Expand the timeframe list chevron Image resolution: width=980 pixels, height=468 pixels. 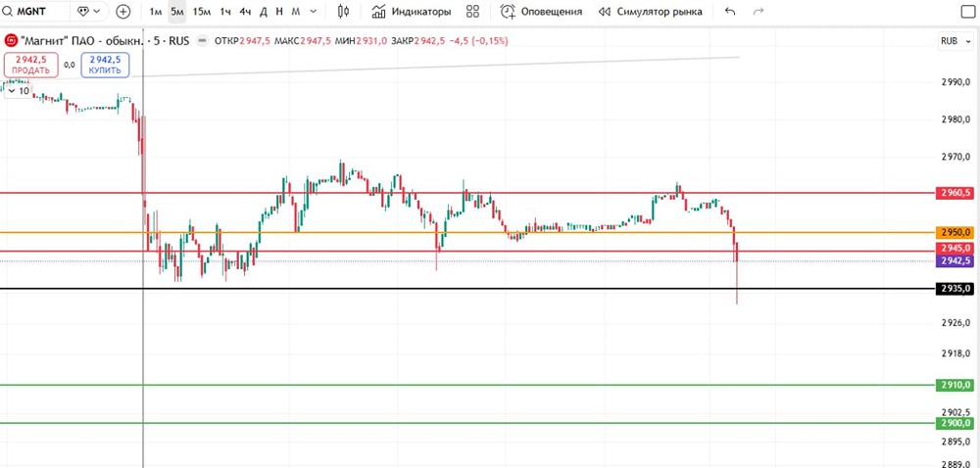(x=314, y=11)
